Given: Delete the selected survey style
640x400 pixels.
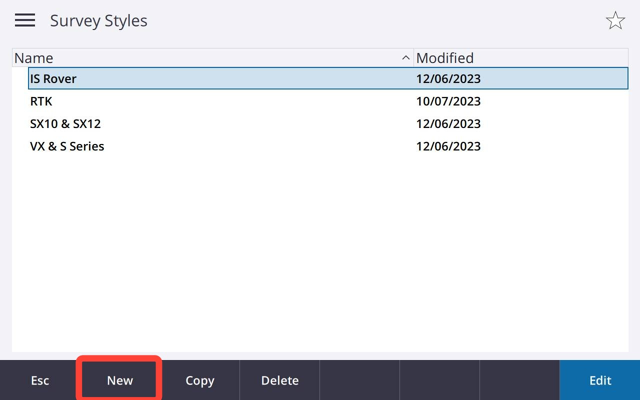Looking at the screenshot, I should (x=280, y=380).
